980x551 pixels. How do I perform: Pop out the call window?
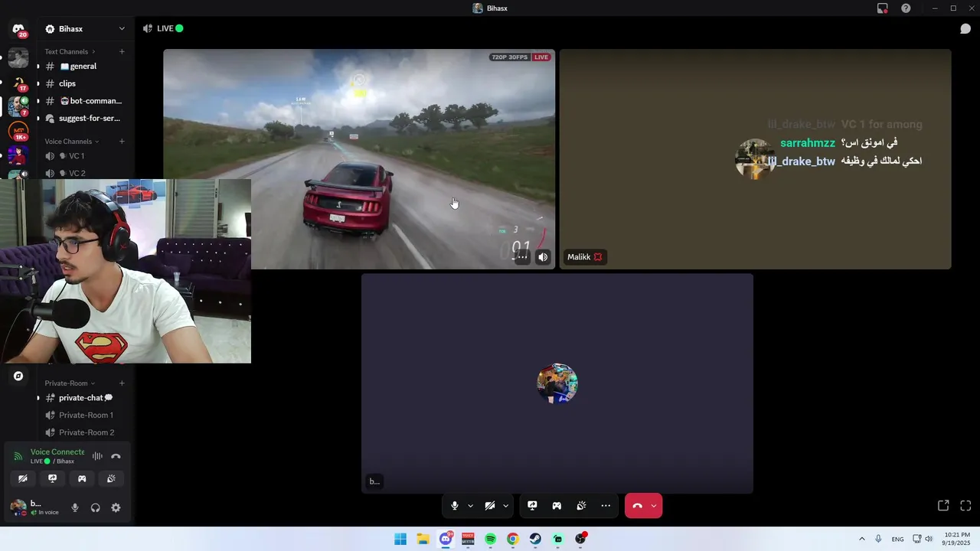point(943,506)
